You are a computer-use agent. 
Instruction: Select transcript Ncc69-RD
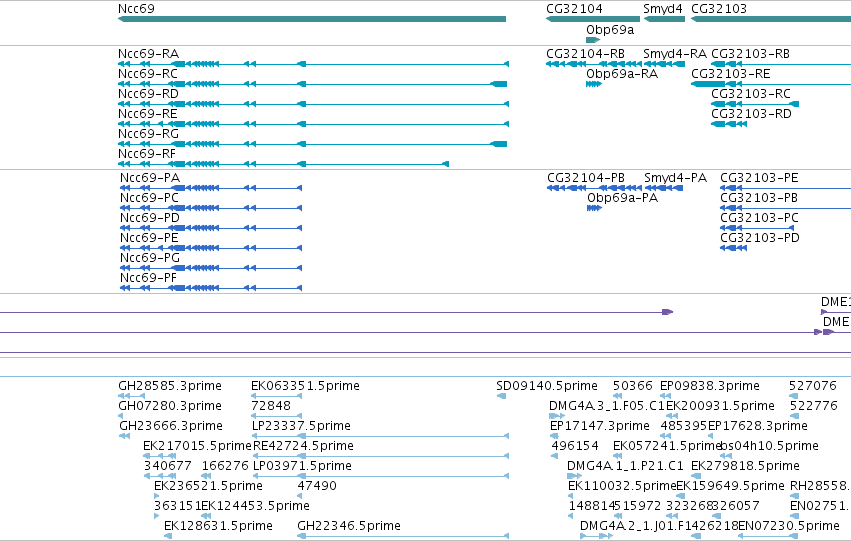pyautogui.click(x=313, y=104)
